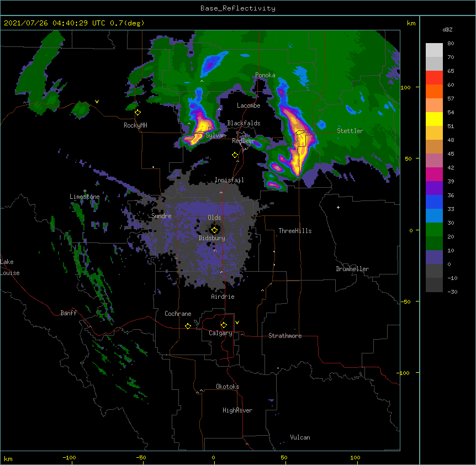
Task: Click the yellow diamond marker below RedDeer
Action: (x=235, y=155)
